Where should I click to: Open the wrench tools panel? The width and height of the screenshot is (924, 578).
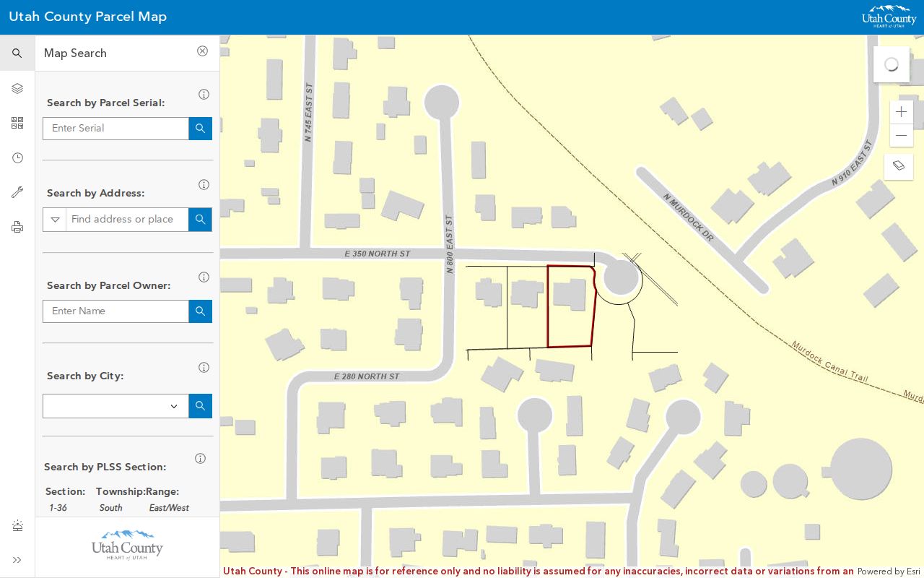17,192
